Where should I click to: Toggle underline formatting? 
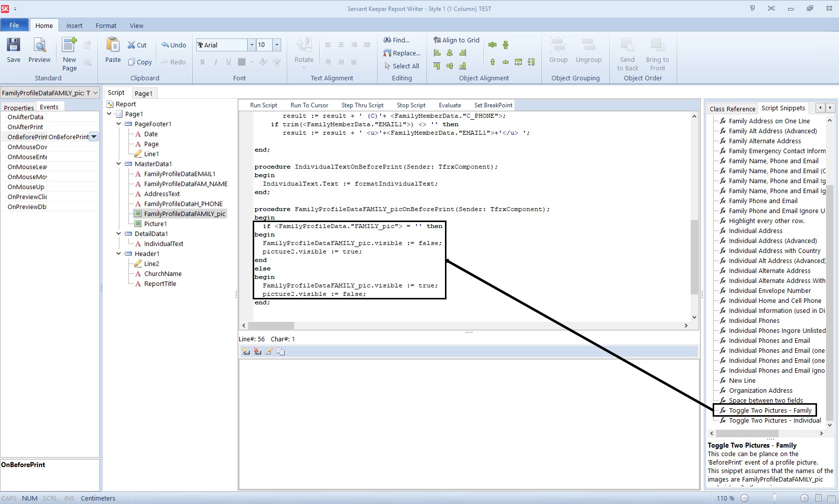pyautogui.click(x=228, y=62)
